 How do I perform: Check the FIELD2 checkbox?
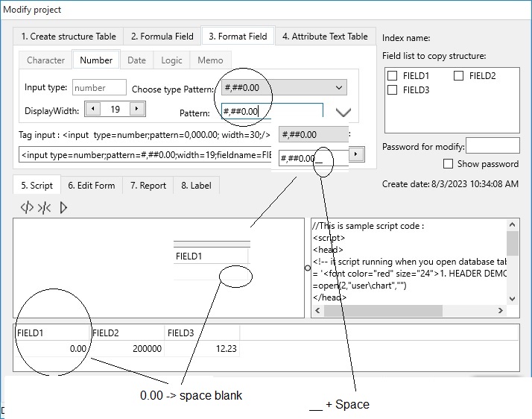click(x=459, y=76)
